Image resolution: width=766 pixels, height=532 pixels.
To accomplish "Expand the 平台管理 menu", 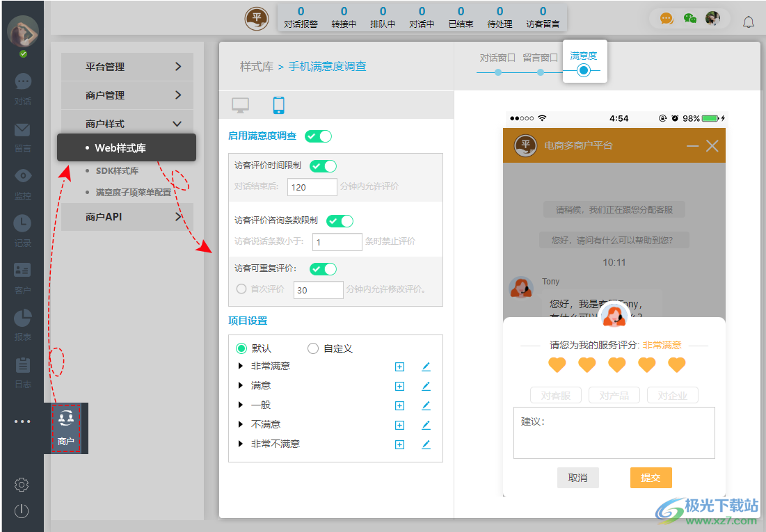I will [127, 67].
